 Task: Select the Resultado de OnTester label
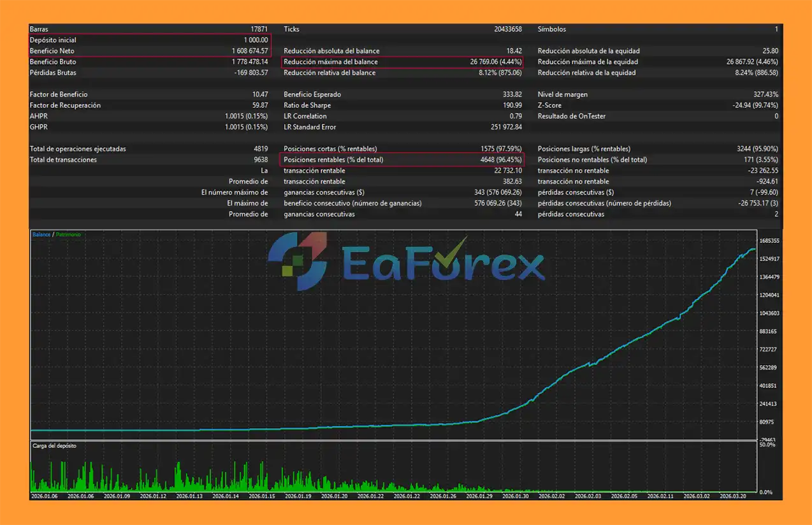click(571, 116)
